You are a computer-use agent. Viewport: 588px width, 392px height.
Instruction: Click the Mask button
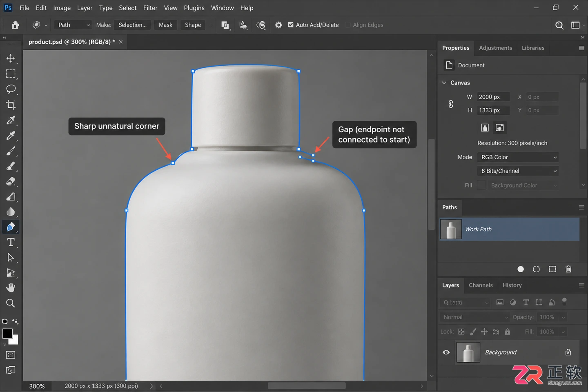[165, 25]
